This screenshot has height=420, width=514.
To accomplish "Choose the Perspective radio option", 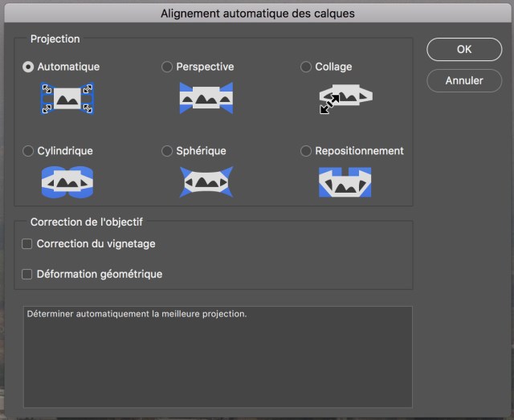I will click(x=168, y=67).
